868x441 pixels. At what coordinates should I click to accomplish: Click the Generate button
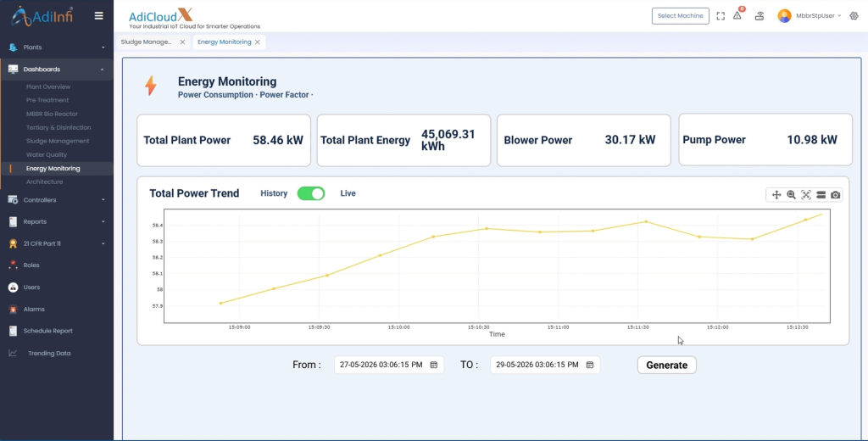(x=666, y=366)
